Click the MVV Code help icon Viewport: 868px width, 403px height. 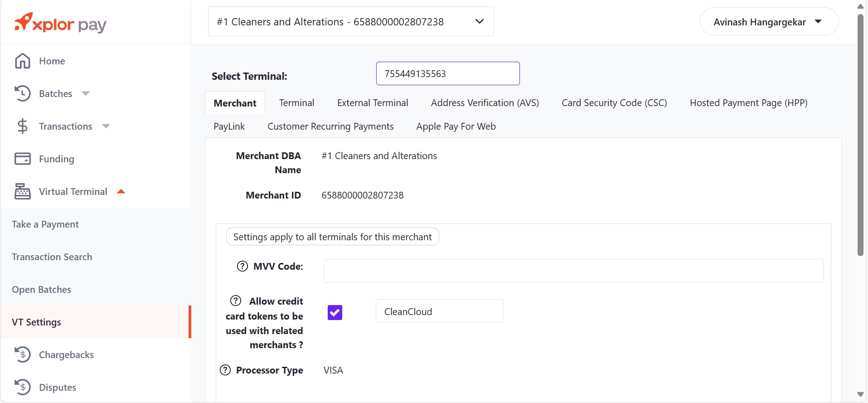point(242,266)
